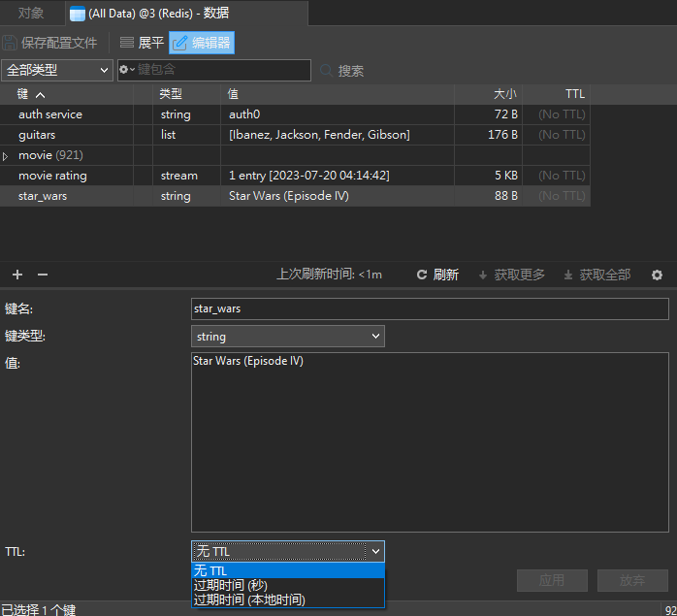Click the 'list' type cell
Image resolution: width=677 pixels, height=616 pixels.
pyautogui.click(x=186, y=135)
